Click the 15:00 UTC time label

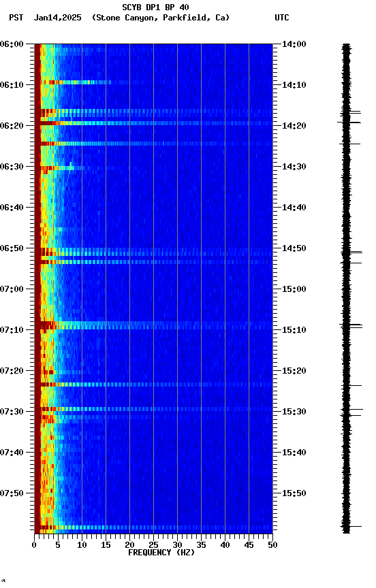[x=294, y=289]
